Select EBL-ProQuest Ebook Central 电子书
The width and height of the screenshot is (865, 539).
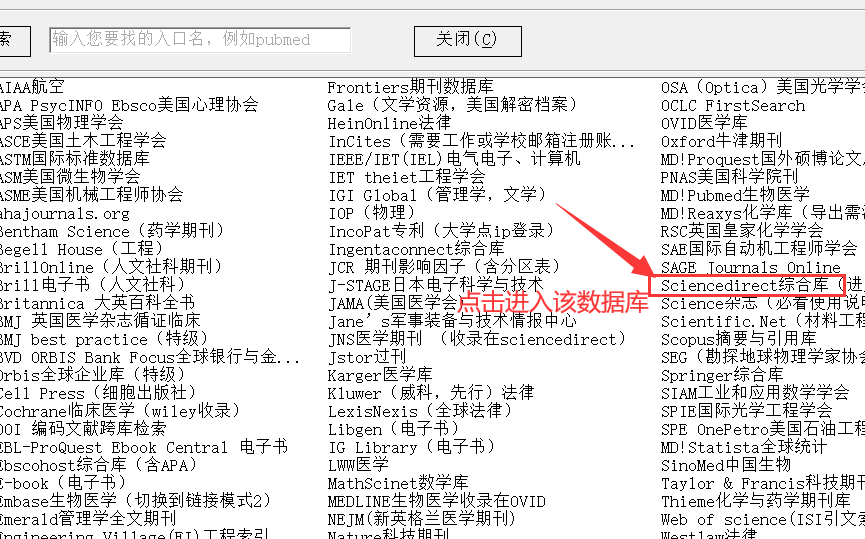point(143,447)
